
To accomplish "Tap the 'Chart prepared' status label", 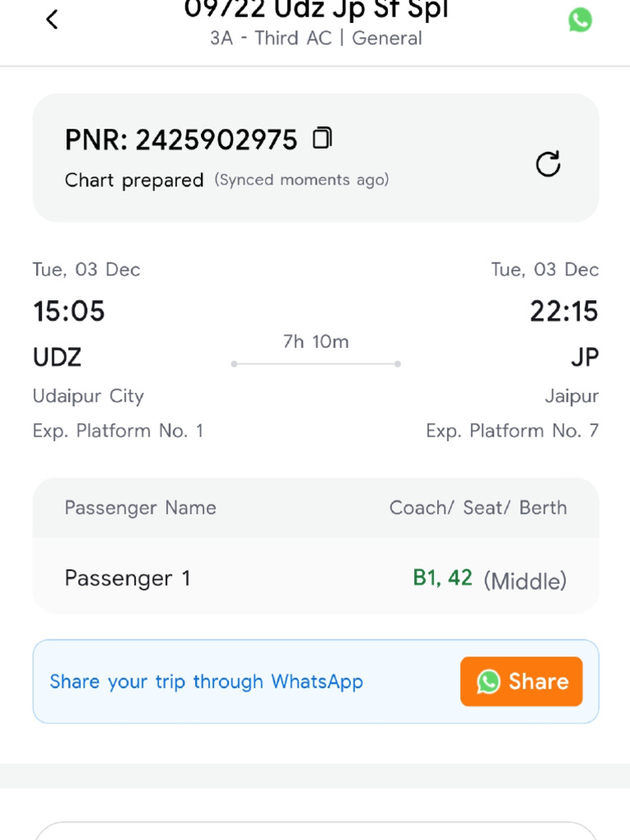I will tap(134, 180).
